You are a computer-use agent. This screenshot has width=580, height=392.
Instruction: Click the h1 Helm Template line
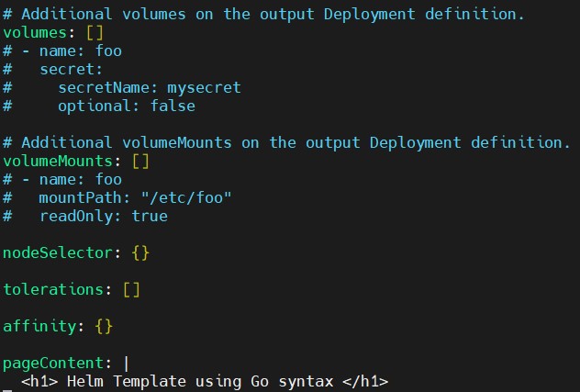coord(205,382)
